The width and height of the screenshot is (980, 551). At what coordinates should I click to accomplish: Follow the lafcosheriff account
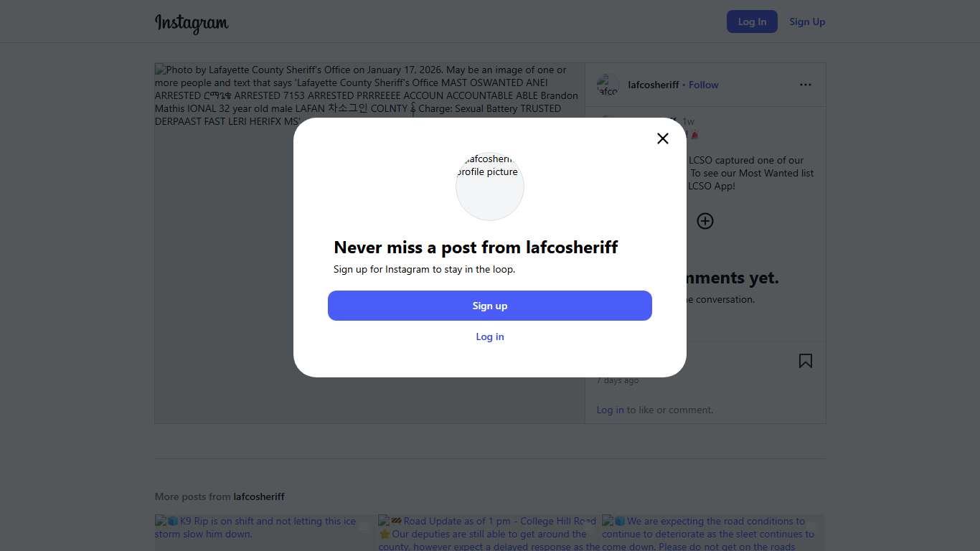(x=703, y=85)
